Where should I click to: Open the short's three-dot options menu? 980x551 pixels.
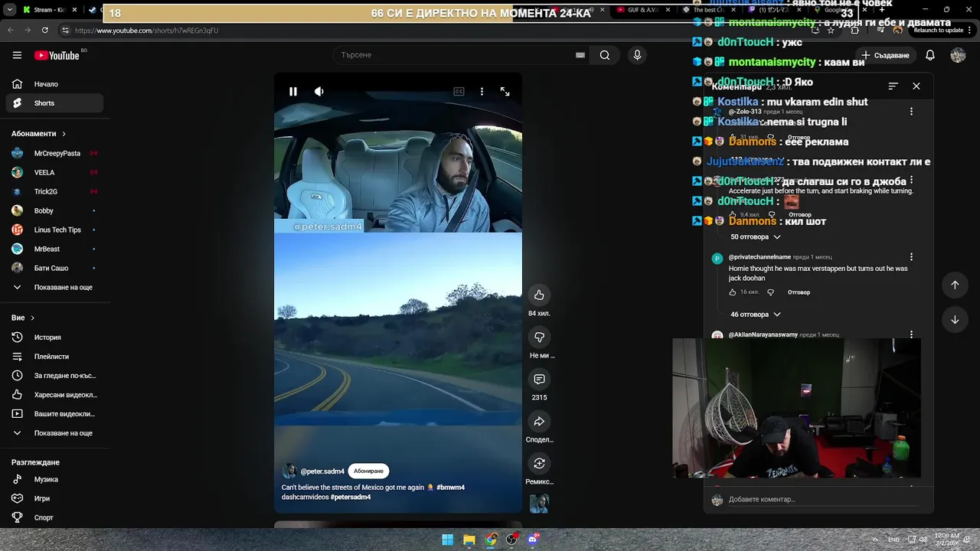point(482,92)
